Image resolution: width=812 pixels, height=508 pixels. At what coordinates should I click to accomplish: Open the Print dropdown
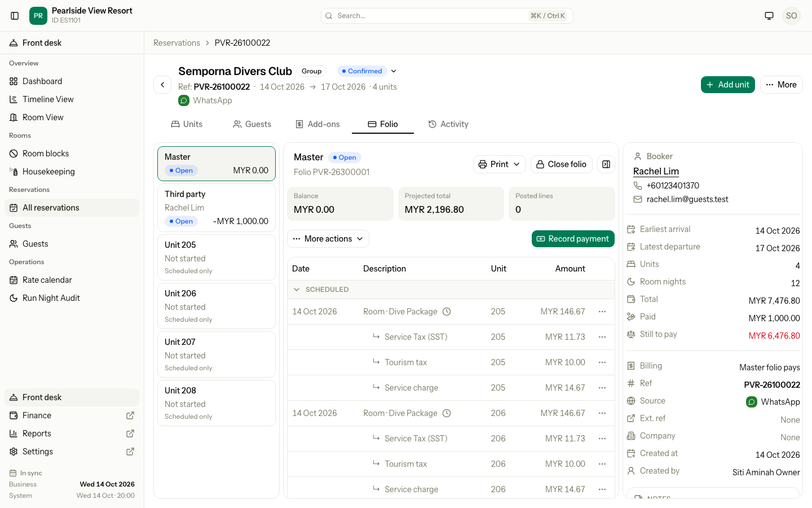coord(500,164)
